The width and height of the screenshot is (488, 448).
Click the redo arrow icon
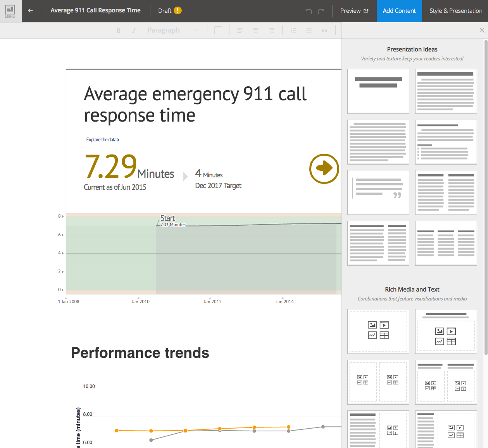coord(321,11)
